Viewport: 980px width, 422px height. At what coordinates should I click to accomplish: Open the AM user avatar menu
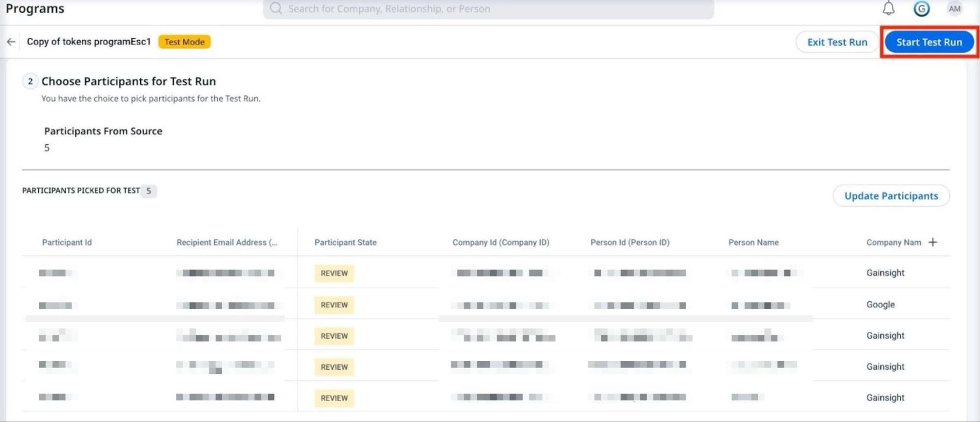[954, 8]
